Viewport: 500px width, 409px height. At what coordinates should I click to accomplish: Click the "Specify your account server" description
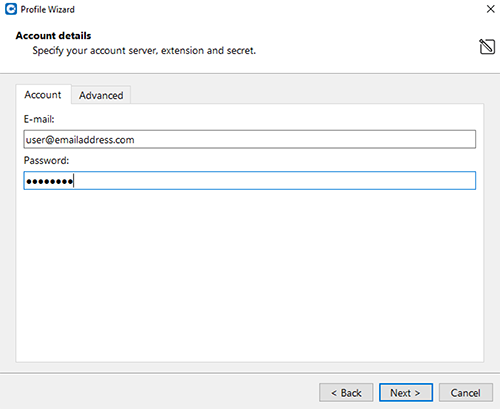pyautogui.click(x=144, y=51)
